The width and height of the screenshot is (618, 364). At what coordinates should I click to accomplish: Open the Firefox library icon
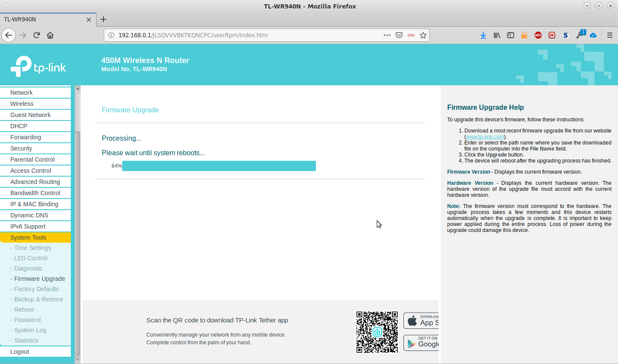pos(497,35)
